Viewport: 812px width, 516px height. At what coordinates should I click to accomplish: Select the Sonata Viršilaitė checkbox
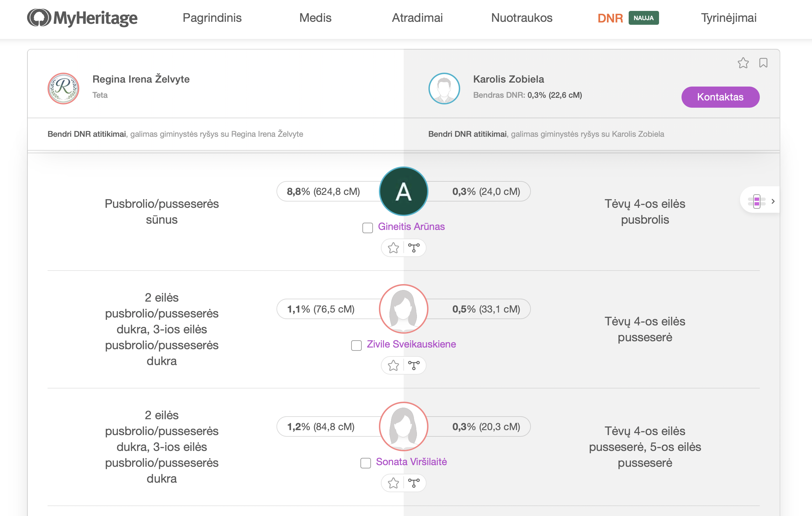coord(366,463)
